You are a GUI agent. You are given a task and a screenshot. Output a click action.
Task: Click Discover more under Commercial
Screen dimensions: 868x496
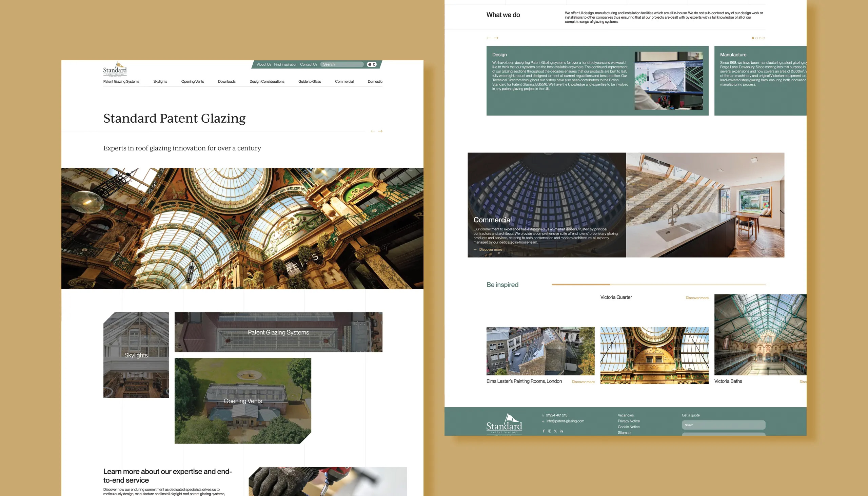(x=490, y=249)
